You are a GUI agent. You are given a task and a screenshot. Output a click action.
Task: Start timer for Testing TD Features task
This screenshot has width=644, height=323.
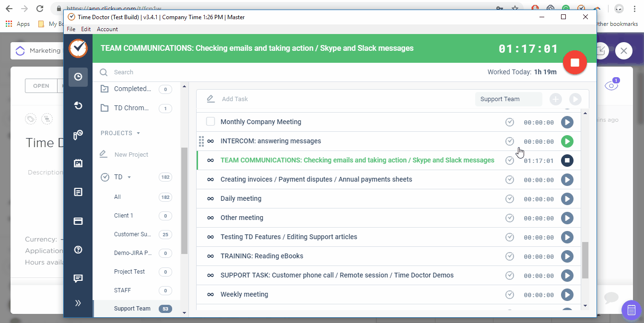(x=567, y=237)
